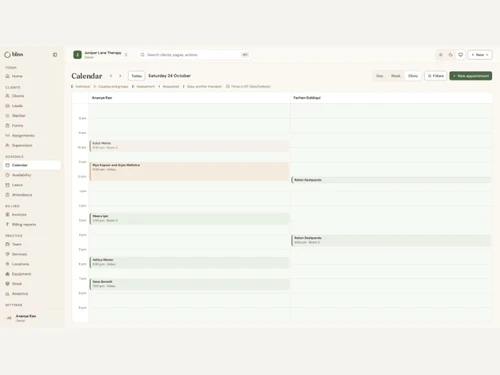Screen dimensions: 500x375
Task: Open Ananya Rao user menu
Action: click(32, 318)
